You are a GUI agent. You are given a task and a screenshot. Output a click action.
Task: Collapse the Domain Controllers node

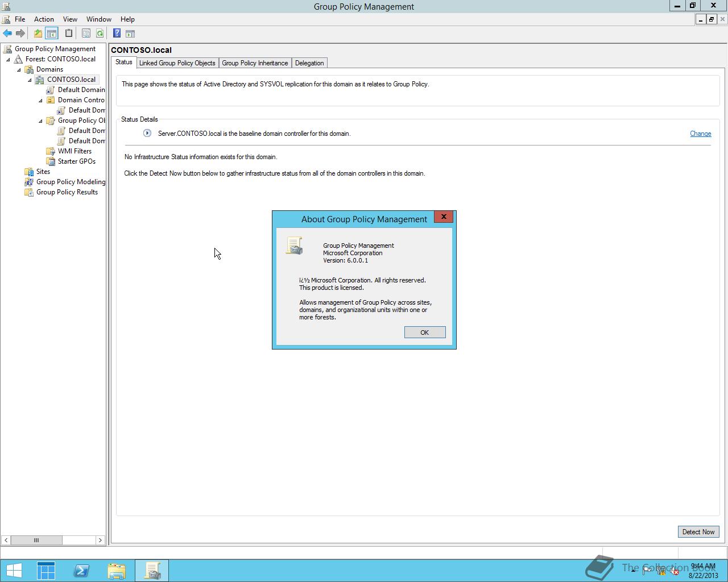click(41, 100)
